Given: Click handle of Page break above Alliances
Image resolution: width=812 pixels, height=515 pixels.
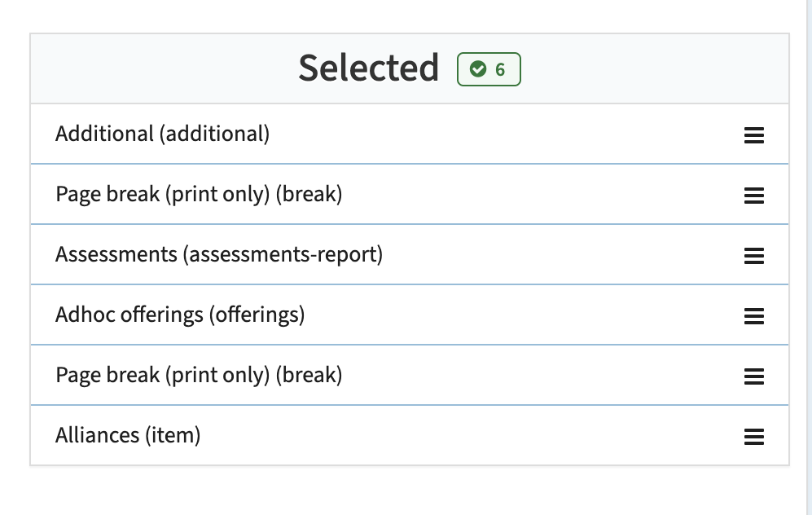Looking at the screenshot, I should 754,376.
